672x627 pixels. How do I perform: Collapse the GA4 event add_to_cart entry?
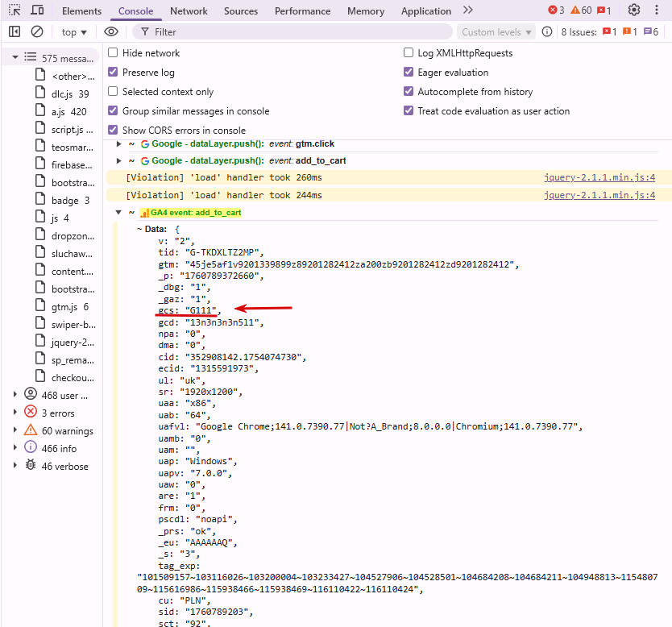click(x=119, y=213)
